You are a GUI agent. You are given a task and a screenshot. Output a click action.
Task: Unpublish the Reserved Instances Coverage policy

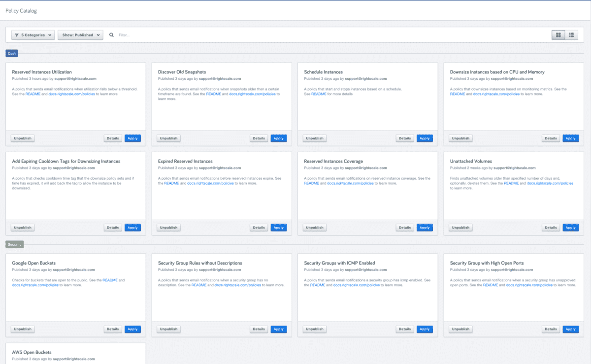(x=315, y=228)
